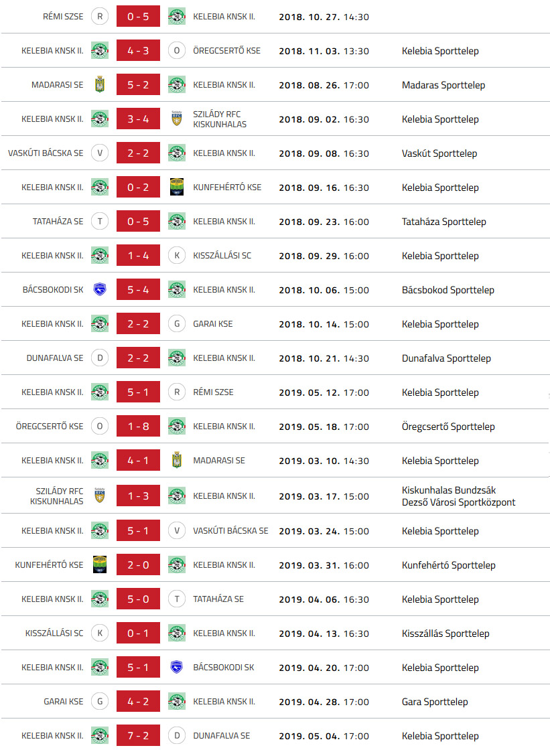The image size is (550, 756).
Task: Click the round V badge next to Vaskúti Bácska SE 2-2
Action: tap(100, 153)
